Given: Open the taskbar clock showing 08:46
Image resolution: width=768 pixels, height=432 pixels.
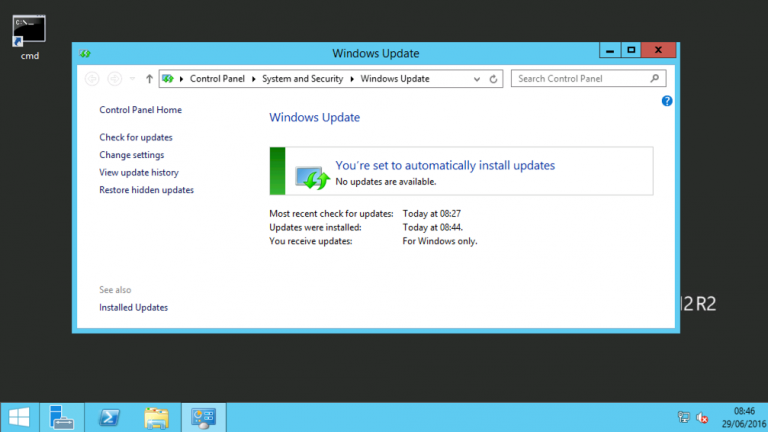Looking at the screenshot, I should (744, 417).
